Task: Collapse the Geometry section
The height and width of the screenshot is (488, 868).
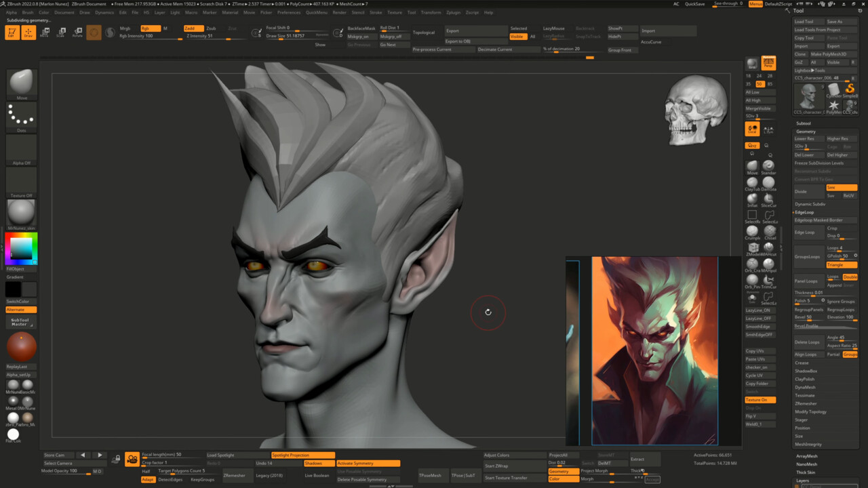Action: [x=806, y=131]
